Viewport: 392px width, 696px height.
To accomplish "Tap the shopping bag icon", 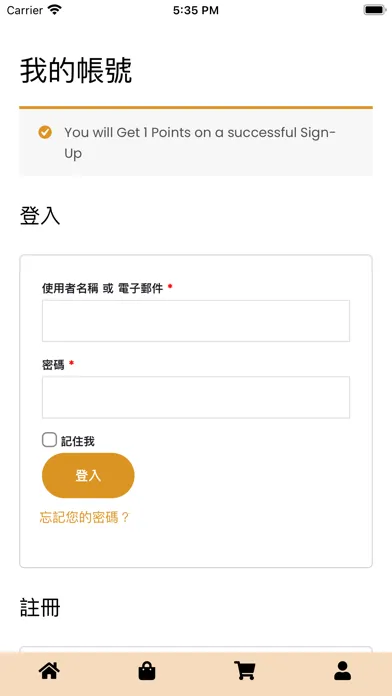I will coord(147,671).
